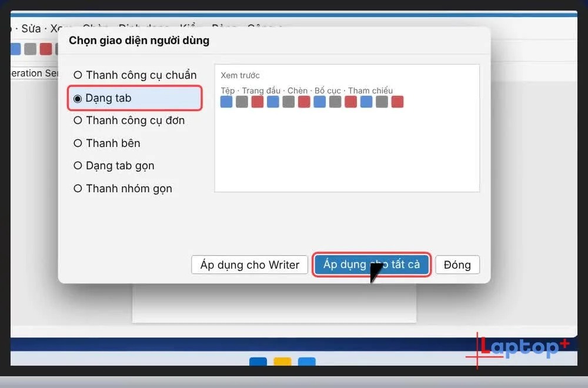Click the "Xem trước" preview label

click(x=240, y=75)
